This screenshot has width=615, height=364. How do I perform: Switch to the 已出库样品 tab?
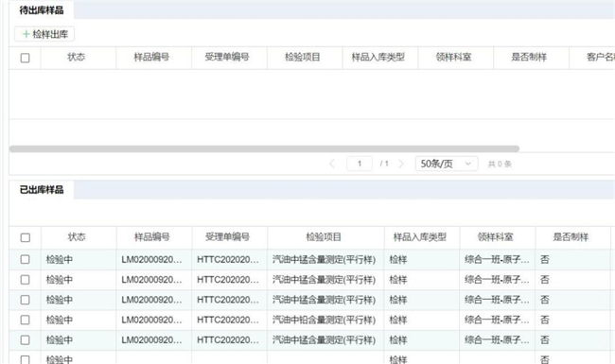click(x=42, y=190)
